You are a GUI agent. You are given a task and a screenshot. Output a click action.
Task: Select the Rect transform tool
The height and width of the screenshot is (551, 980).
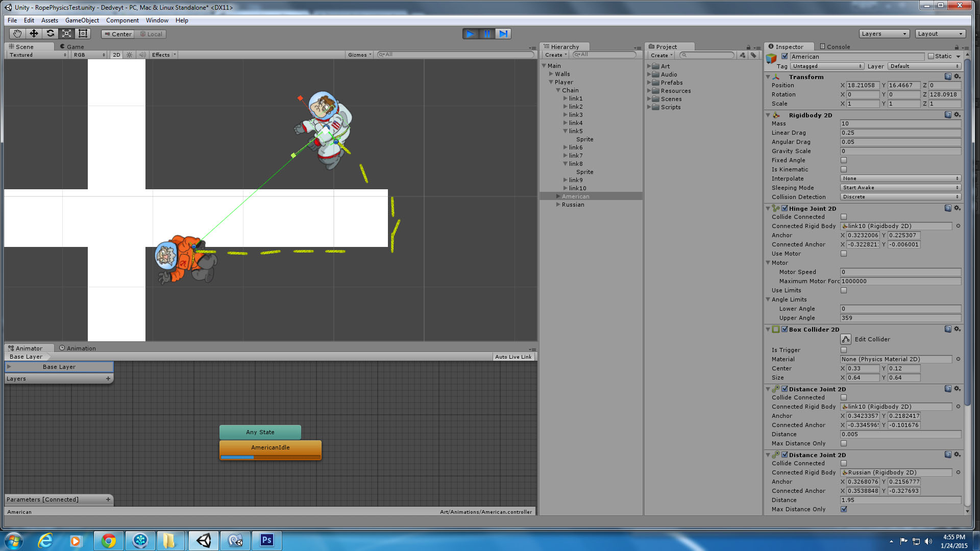(83, 34)
